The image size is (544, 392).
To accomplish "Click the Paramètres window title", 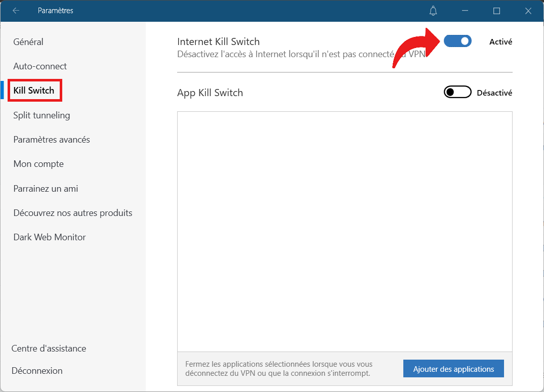I will [56, 11].
